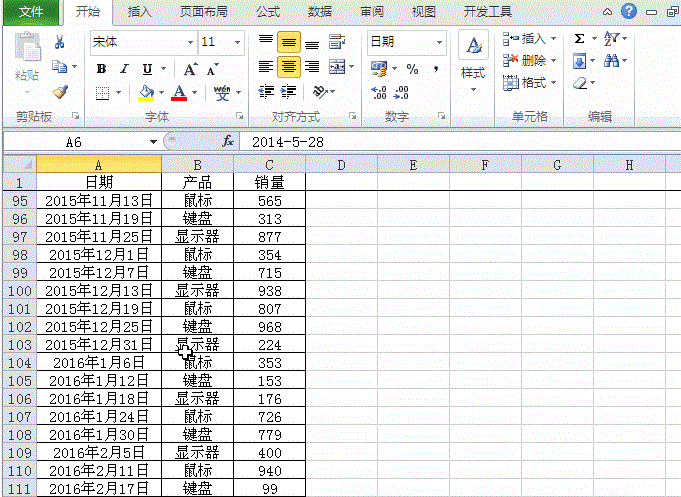
Task: Click the Cut scissors icon
Action: click(59, 42)
